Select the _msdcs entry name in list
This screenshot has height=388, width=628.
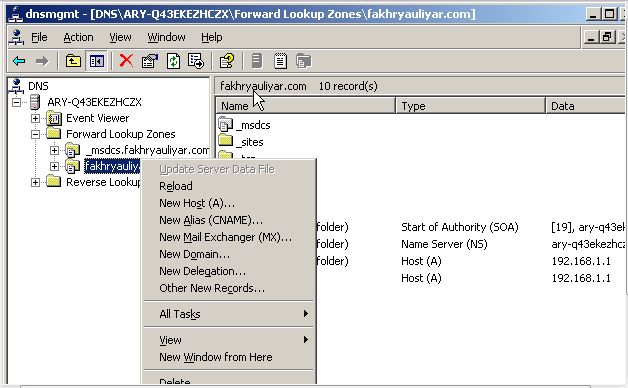[x=253, y=125]
